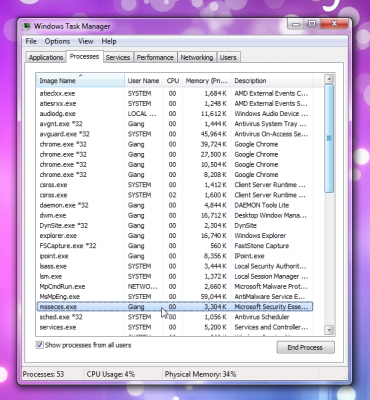
Task: Select the explorer.exe process
Action: pyautogui.click(x=174, y=236)
